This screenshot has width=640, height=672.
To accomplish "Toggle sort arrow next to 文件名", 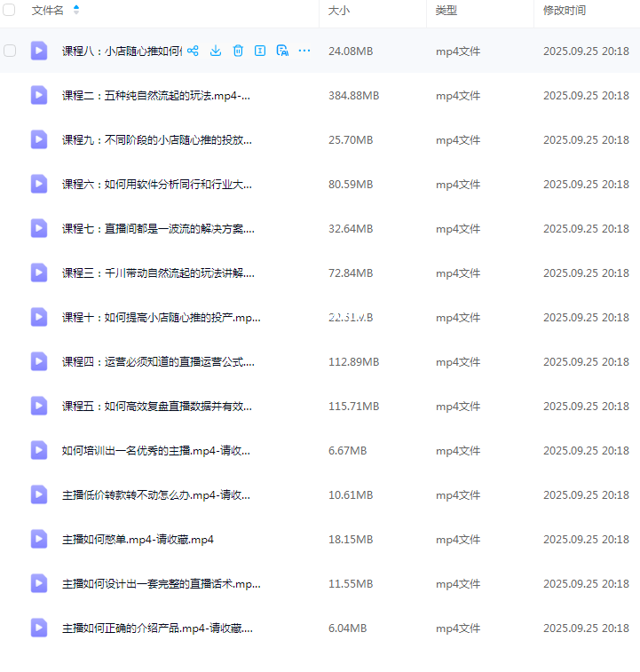I will 75,11.
